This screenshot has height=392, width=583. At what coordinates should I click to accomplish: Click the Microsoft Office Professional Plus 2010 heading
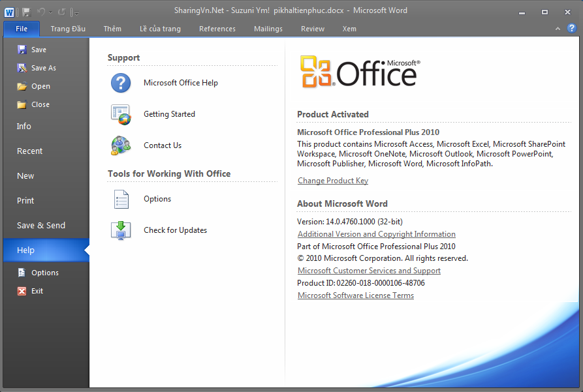368,132
